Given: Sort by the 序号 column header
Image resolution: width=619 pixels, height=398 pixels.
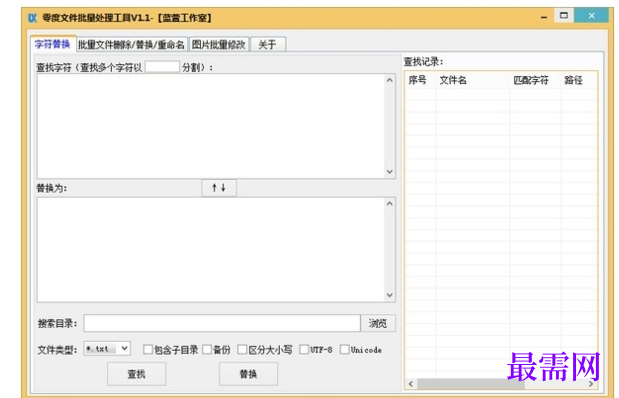Looking at the screenshot, I should (x=420, y=80).
